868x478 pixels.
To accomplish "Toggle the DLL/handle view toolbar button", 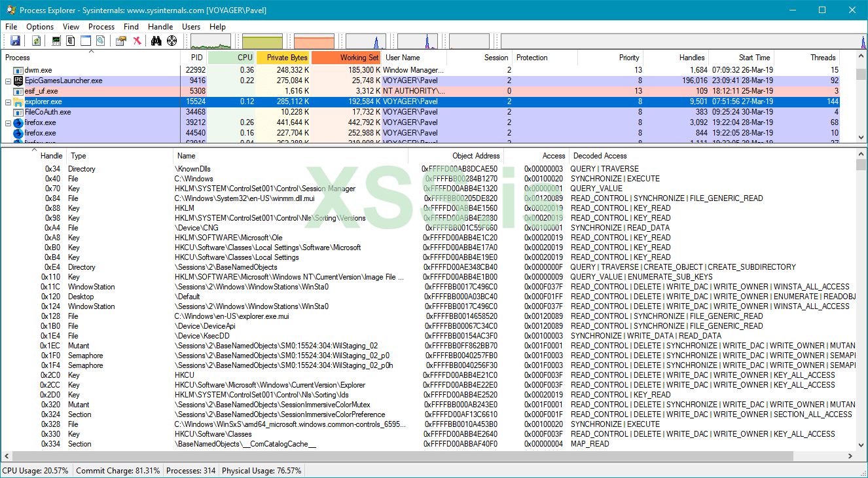I will [100, 41].
